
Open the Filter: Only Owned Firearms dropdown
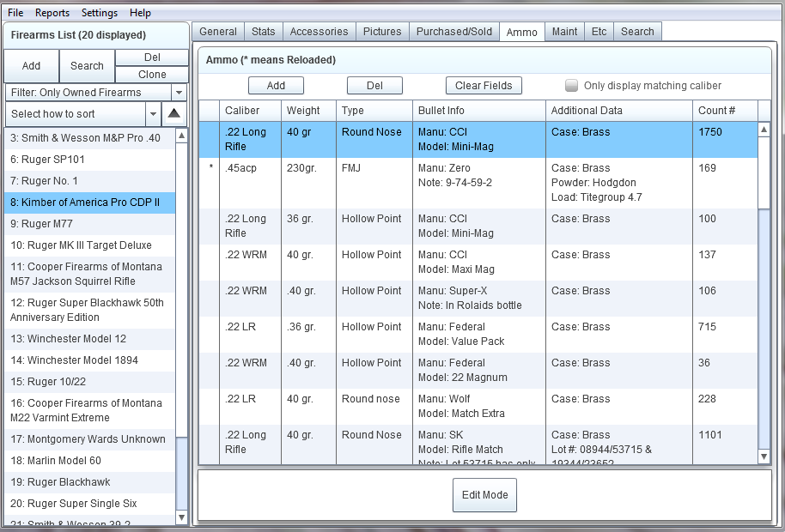(95, 93)
